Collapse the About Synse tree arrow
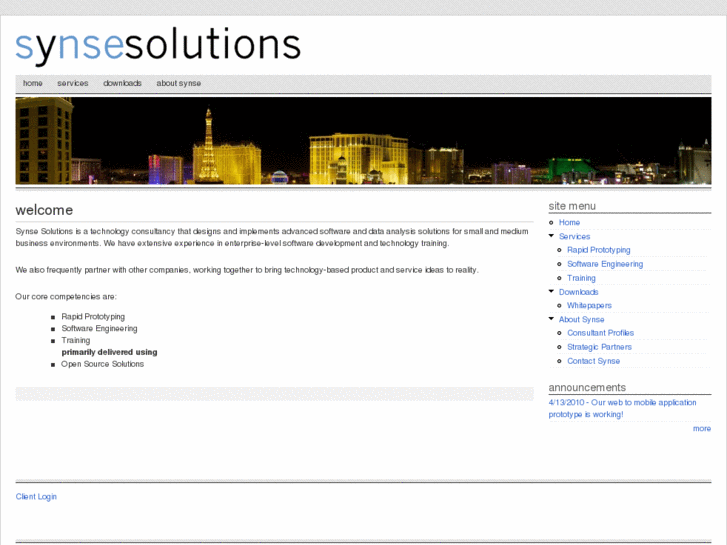Viewport: 727px width, 545px height. click(x=551, y=319)
